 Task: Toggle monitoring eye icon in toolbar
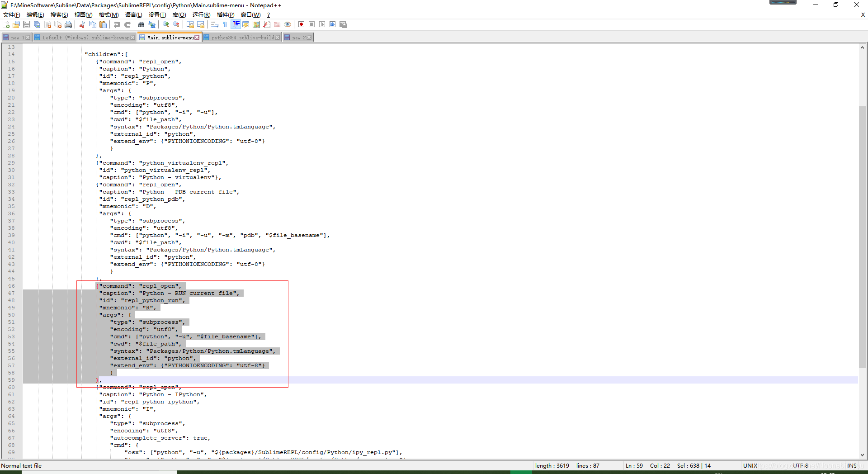pyautogui.click(x=288, y=24)
